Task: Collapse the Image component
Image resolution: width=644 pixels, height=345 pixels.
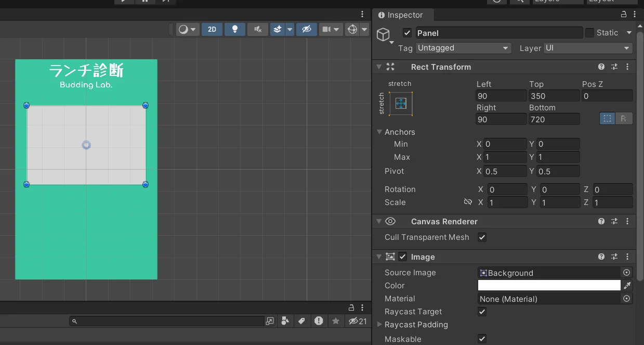Action: [x=379, y=257]
